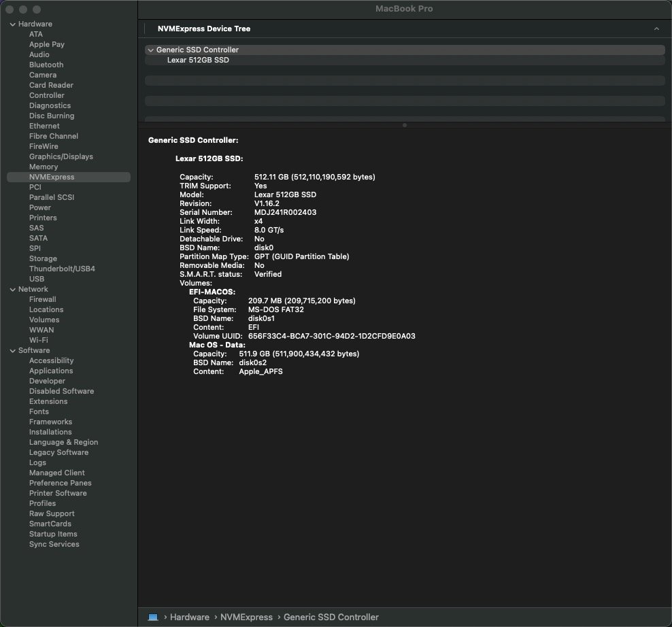The image size is (672, 627).
Task: Open the PCI category
Action: pyautogui.click(x=35, y=187)
